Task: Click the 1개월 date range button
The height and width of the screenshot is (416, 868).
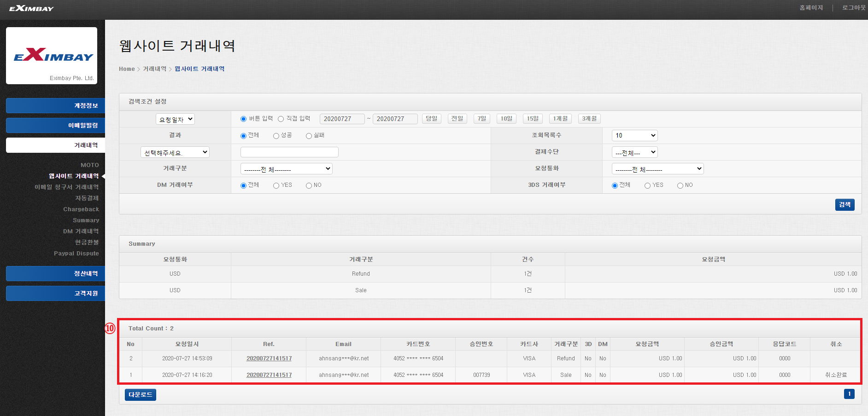Action: [561, 119]
